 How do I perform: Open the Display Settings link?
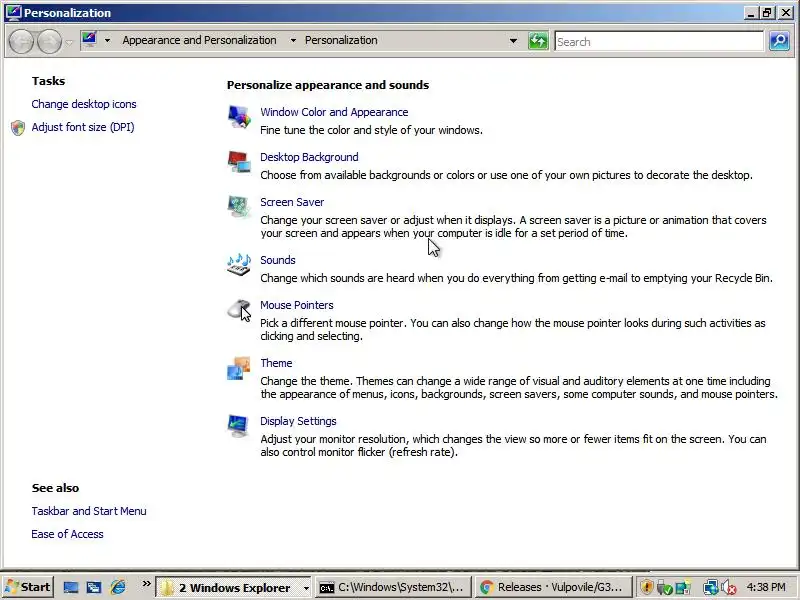click(x=298, y=421)
